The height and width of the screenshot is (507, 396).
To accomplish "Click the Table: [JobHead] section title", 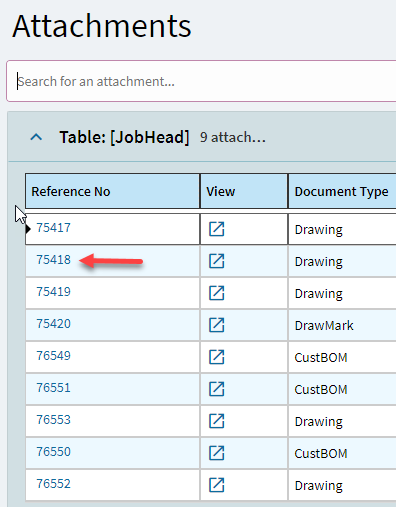I will pos(124,137).
